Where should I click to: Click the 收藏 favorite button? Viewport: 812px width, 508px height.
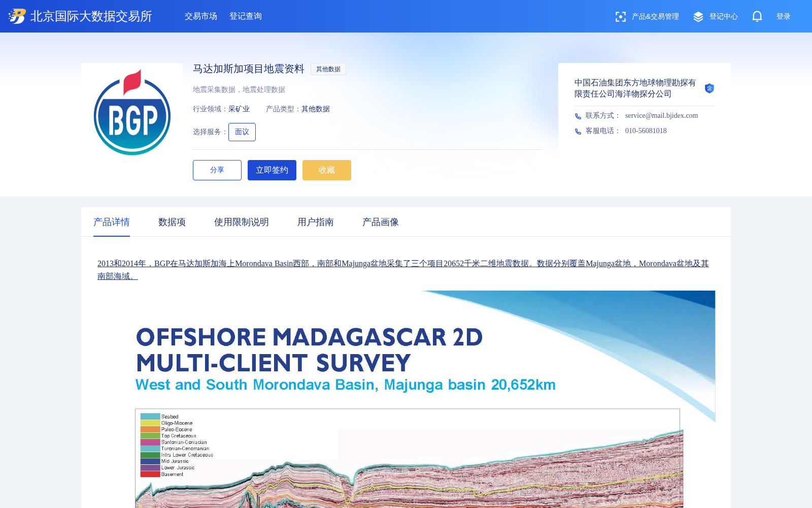point(327,170)
